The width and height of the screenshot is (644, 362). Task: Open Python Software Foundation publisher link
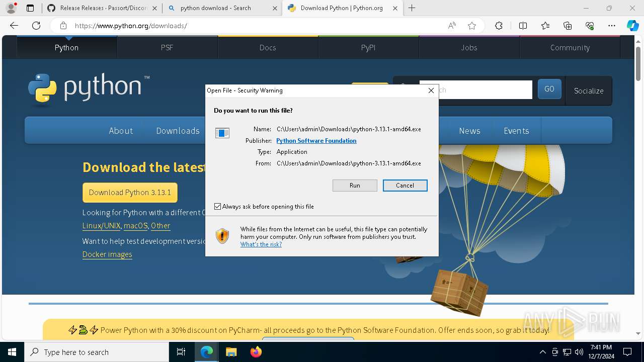316,141
